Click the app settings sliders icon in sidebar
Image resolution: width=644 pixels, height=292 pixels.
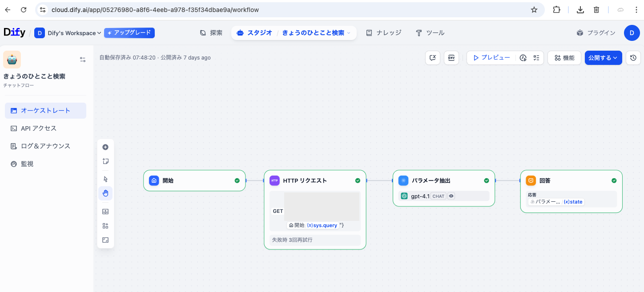pyautogui.click(x=83, y=60)
